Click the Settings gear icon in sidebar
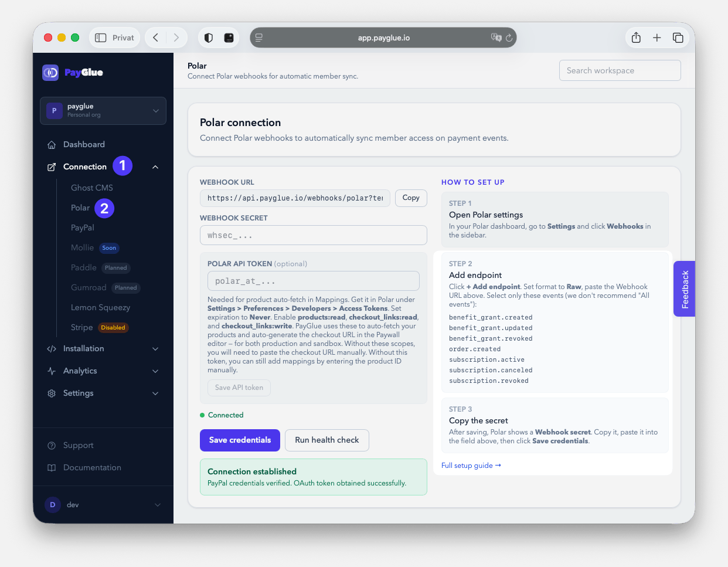The width and height of the screenshot is (728, 567). (x=52, y=393)
